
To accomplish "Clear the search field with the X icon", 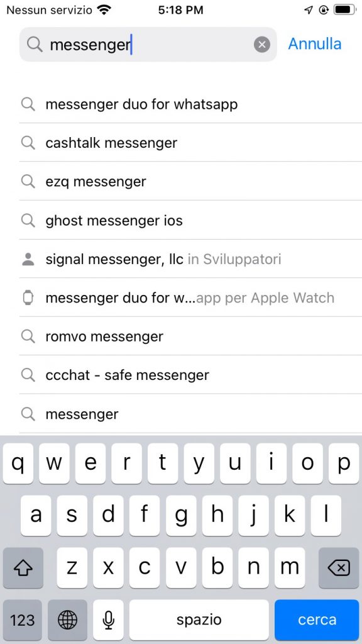I will (262, 44).
